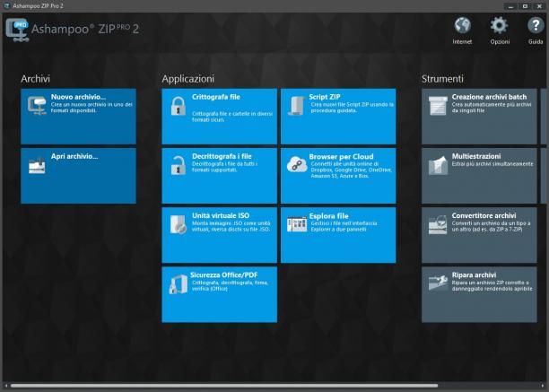549x392 pixels.
Task: Click the Browser per Cloud link icon
Action: (x=297, y=164)
